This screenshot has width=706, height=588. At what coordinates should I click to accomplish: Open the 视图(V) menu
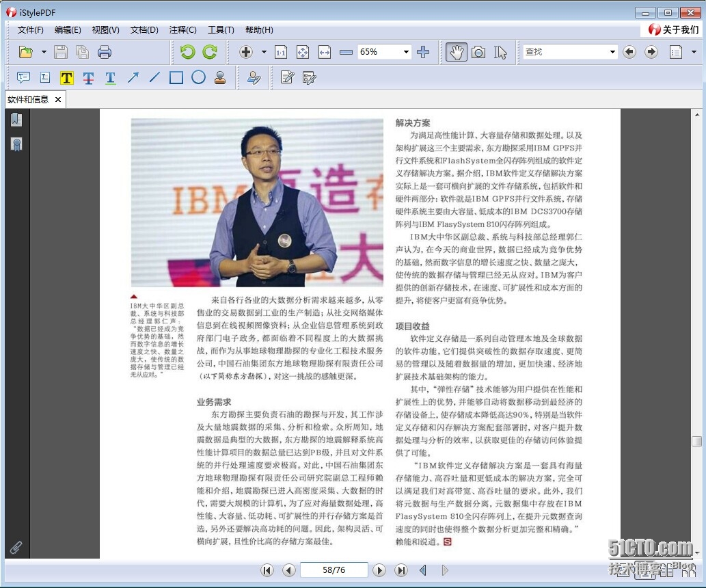pyautogui.click(x=105, y=30)
